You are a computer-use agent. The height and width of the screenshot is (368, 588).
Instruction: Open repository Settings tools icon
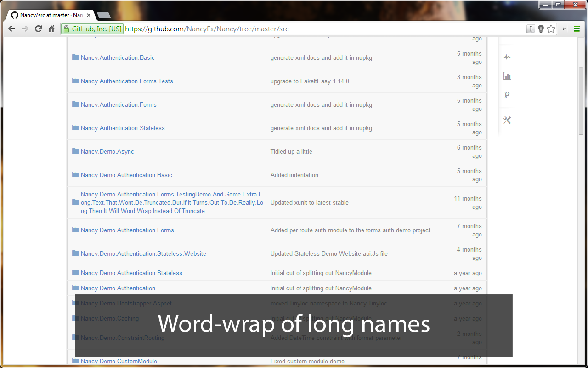pos(507,120)
